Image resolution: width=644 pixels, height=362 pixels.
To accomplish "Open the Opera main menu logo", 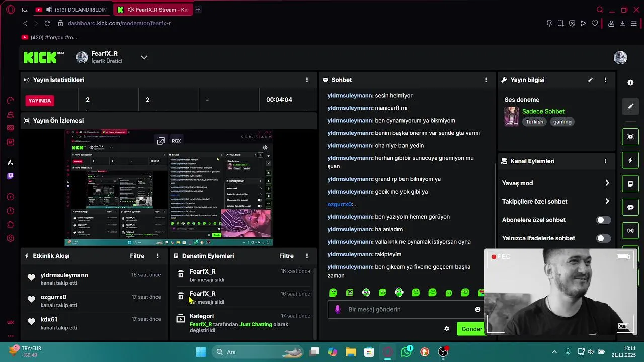I will pyautogui.click(x=10, y=10).
